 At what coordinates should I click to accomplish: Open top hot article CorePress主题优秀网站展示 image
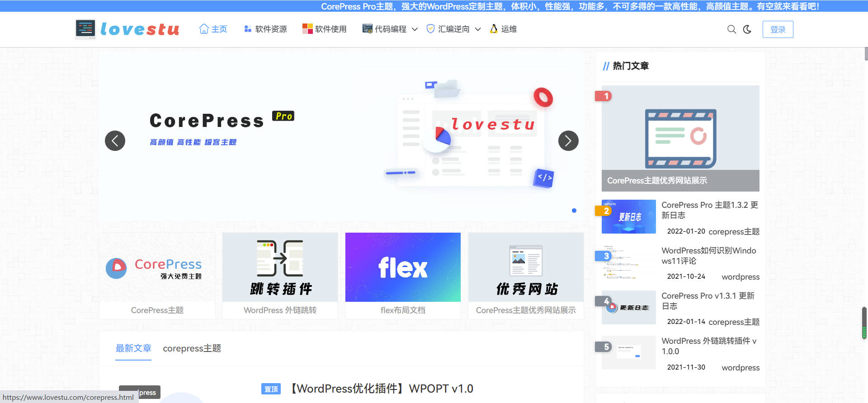pos(680,138)
